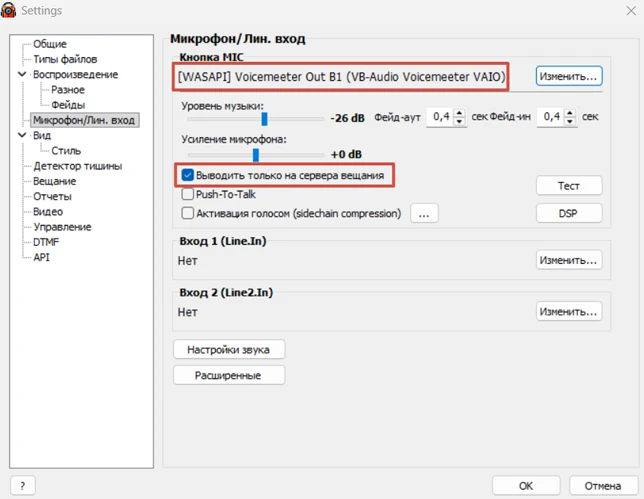Click the RadioBoss headphones app icon
Viewport: 644px width, 499px height.
[x=9, y=10]
